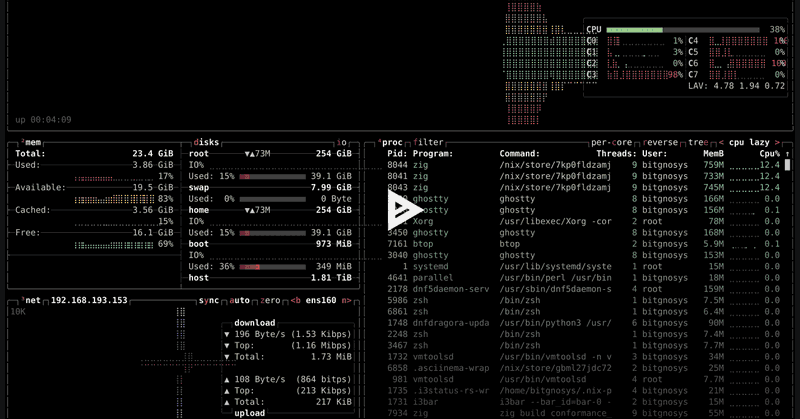Select process row 3467 zsh

coord(583,345)
